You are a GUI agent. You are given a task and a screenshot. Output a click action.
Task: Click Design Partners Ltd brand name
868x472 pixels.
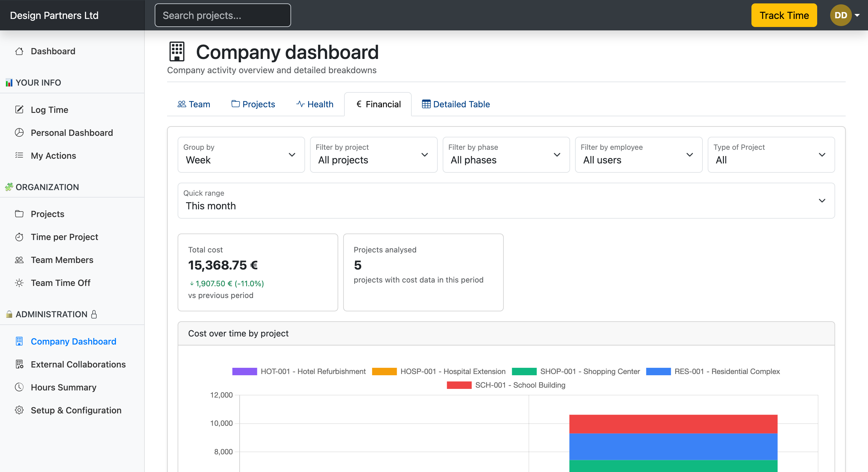[54, 15]
